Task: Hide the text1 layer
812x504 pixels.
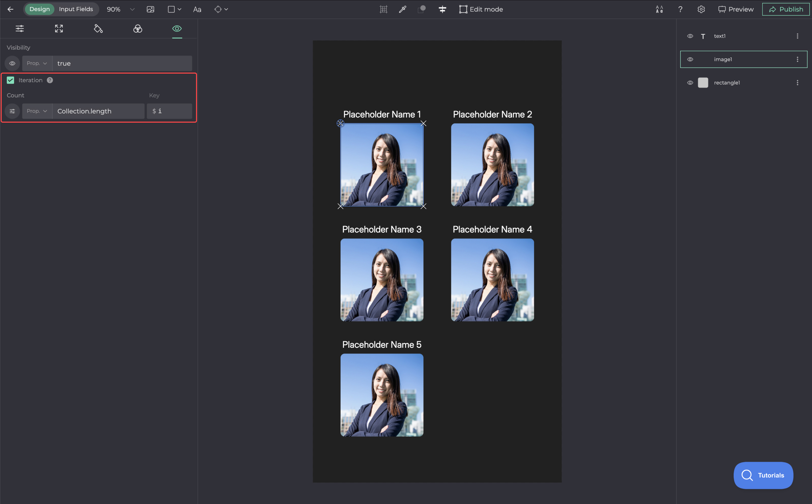Action: (690, 36)
